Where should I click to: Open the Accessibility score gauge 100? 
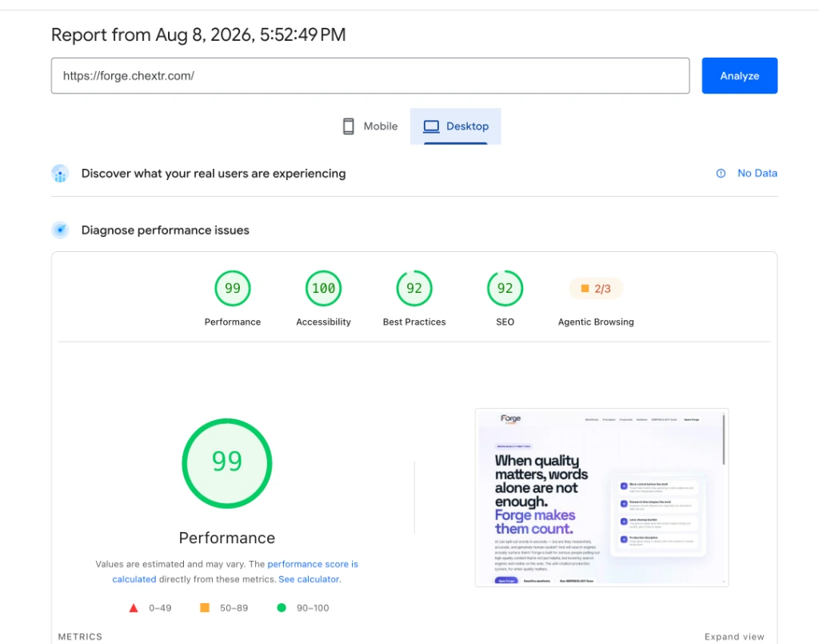pos(323,288)
